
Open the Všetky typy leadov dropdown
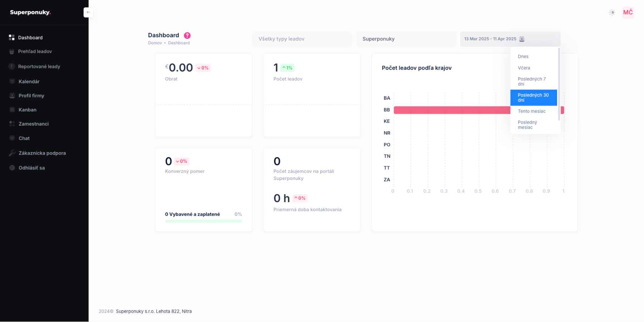point(302,39)
